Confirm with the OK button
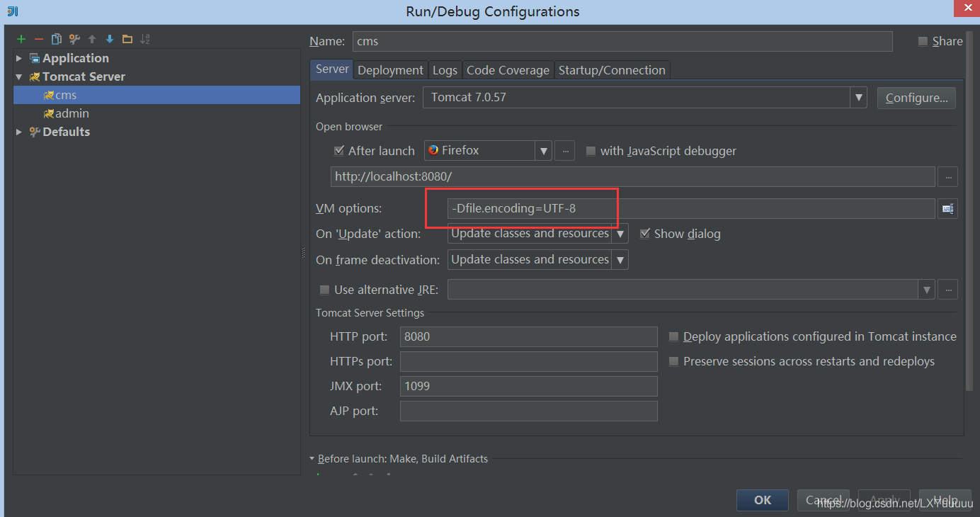The height and width of the screenshot is (517, 980). [x=763, y=500]
